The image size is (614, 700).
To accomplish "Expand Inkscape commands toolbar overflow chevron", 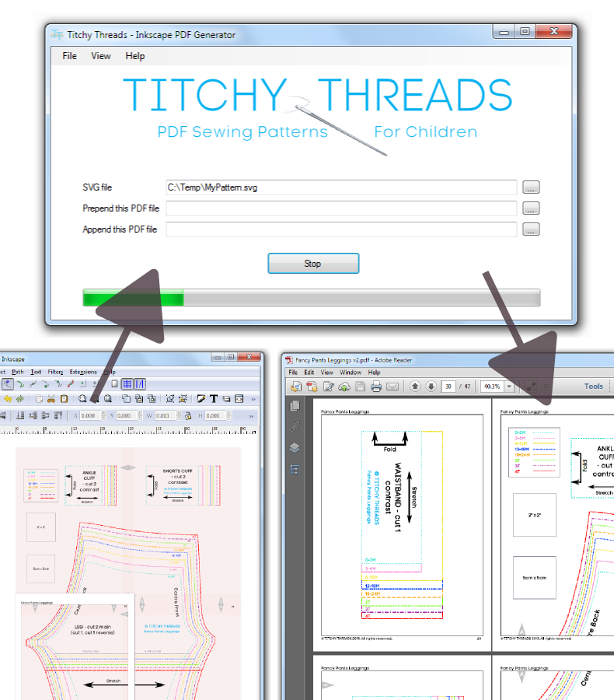I will (x=253, y=399).
